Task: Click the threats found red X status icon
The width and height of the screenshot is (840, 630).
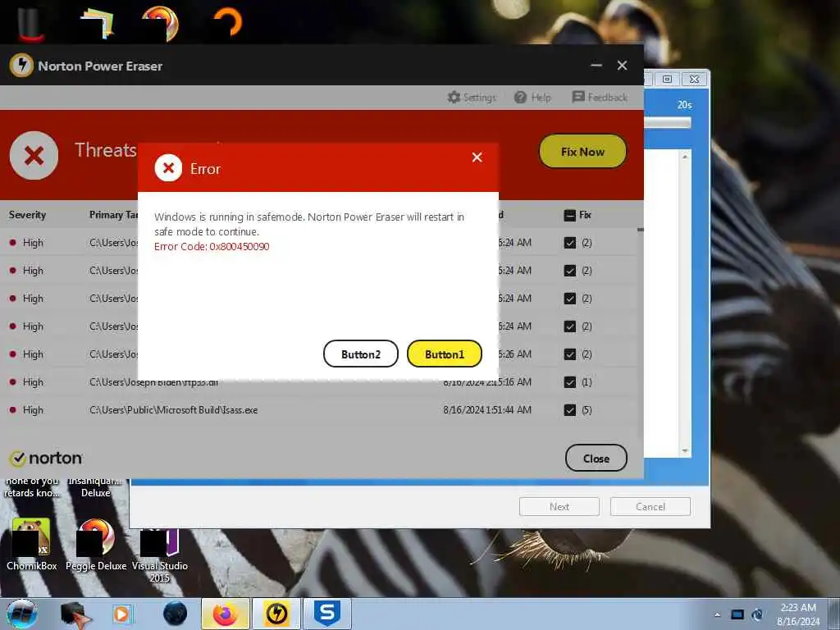Action: pyautogui.click(x=34, y=155)
